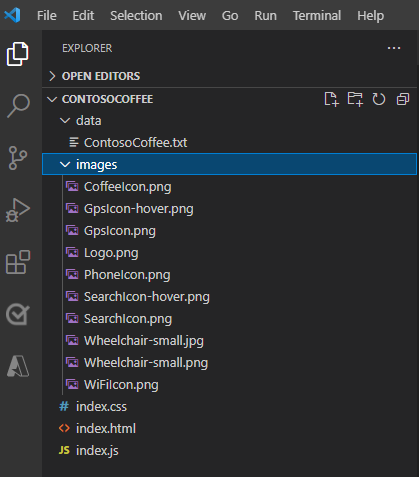419x477 pixels.
Task: Collapse the images folder
Action: pos(230,164)
